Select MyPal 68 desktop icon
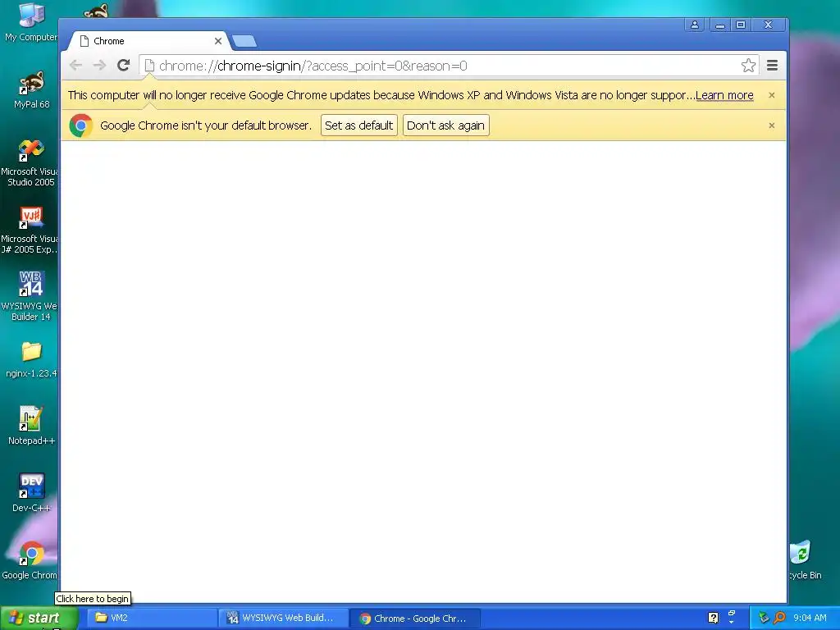840x630 pixels. coord(32,90)
